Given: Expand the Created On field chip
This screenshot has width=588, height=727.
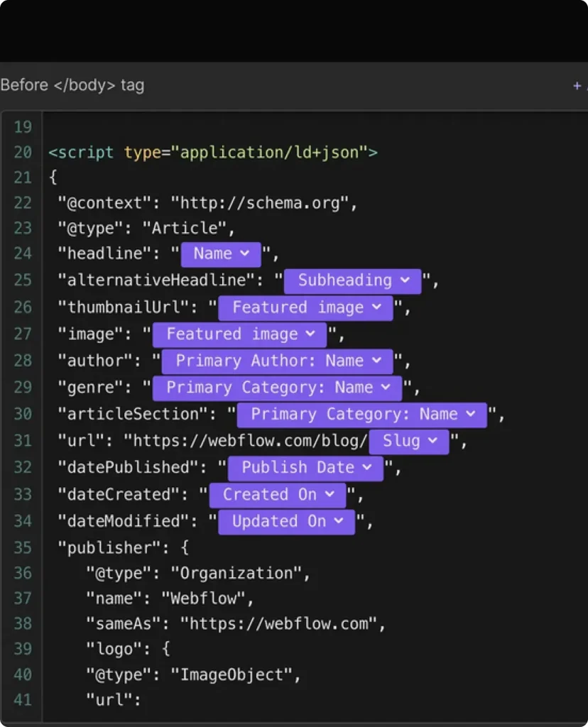Looking at the screenshot, I should (x=277, y=495).
